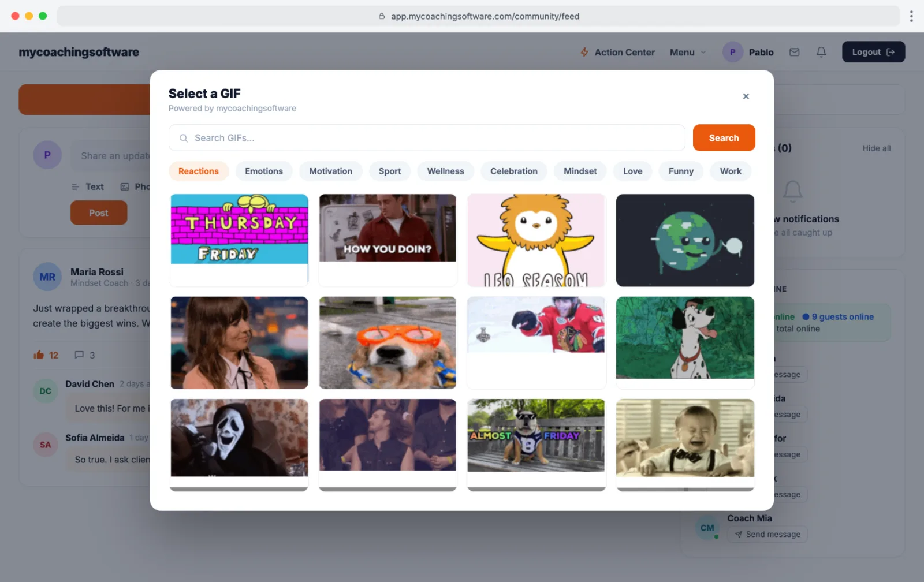Pick the Ghostface mask GIF
This screenshot has width=924, height=582.
(239, 445)
